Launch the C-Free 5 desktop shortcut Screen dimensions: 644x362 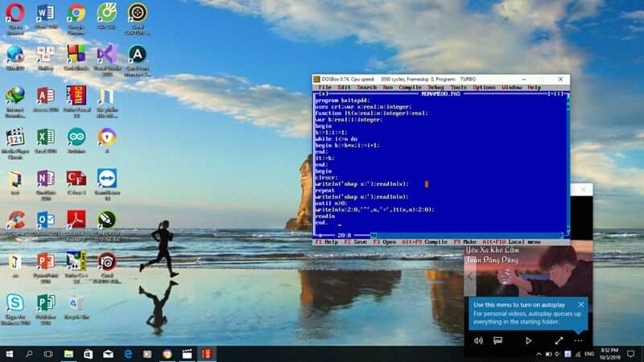[76, 178]
